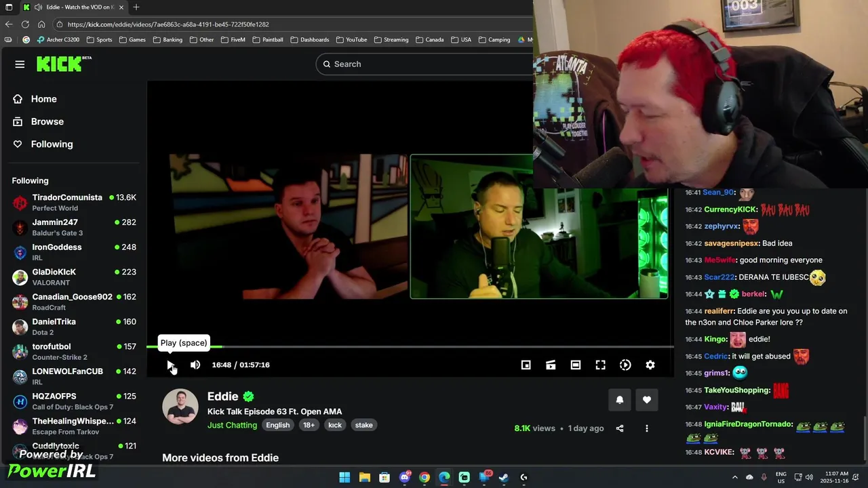Open the video player settings gear
The image size is (868, 488).
(650, 365)
